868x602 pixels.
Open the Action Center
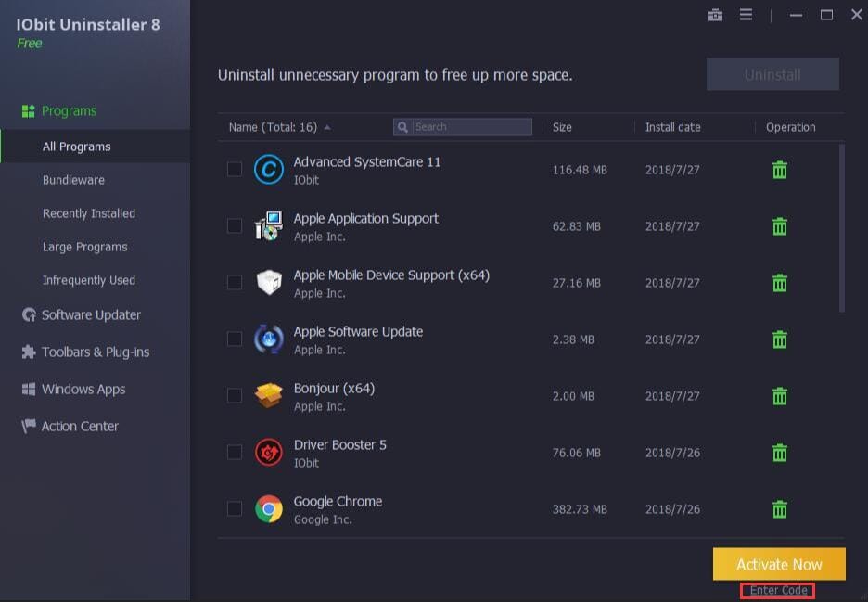79,426
